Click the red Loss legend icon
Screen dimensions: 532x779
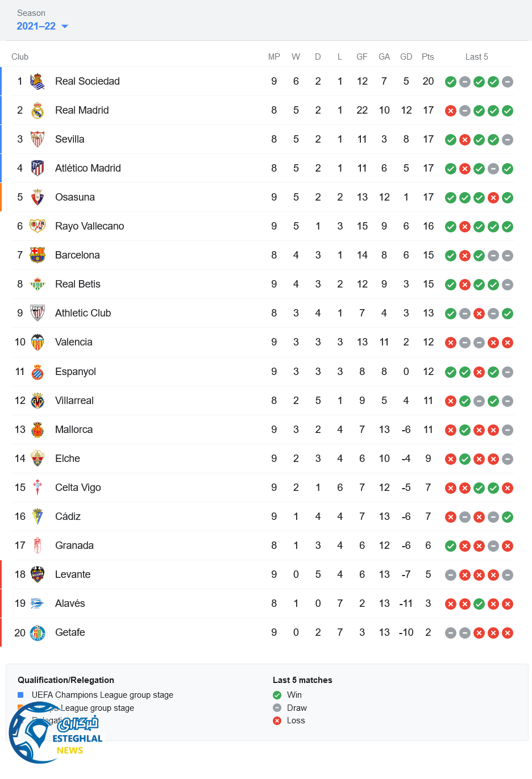[277, 720]
